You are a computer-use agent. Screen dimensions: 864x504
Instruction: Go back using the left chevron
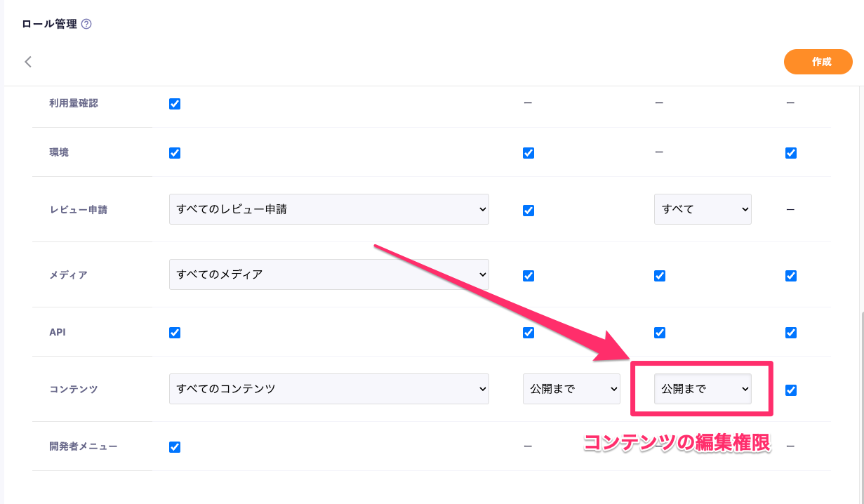(28, 62)
